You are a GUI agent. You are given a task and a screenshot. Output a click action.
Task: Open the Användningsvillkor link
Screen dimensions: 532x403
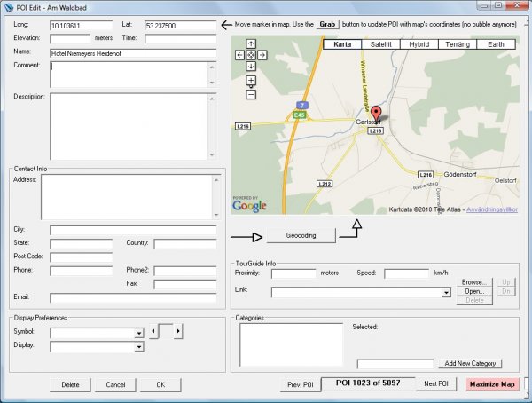tap(492, 209)
